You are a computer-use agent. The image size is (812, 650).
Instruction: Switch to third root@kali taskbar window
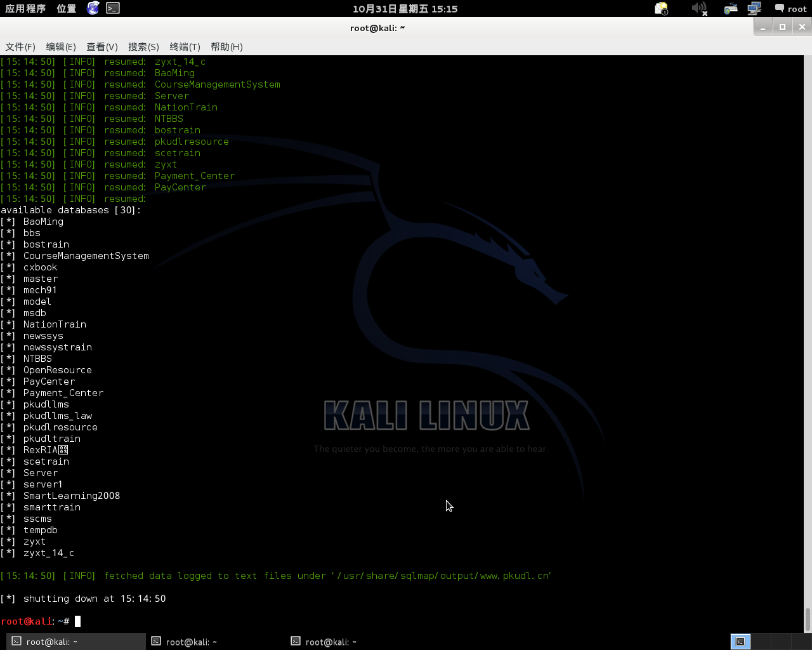(354, 642)
